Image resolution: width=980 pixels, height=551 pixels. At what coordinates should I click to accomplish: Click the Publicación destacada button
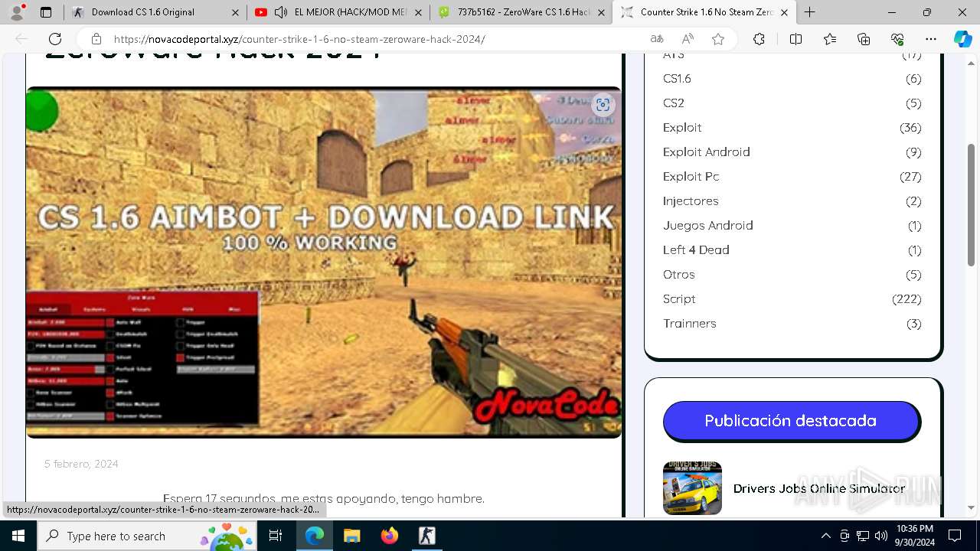click(791, 421)
